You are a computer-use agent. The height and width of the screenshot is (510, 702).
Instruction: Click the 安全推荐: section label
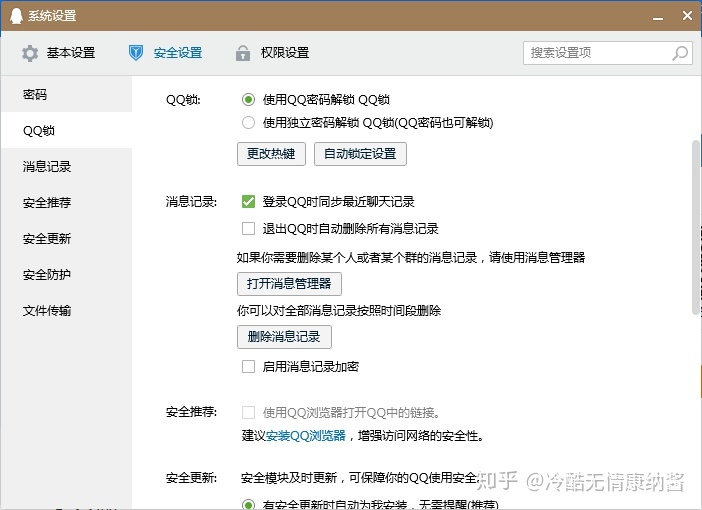[x=191, y=412]
